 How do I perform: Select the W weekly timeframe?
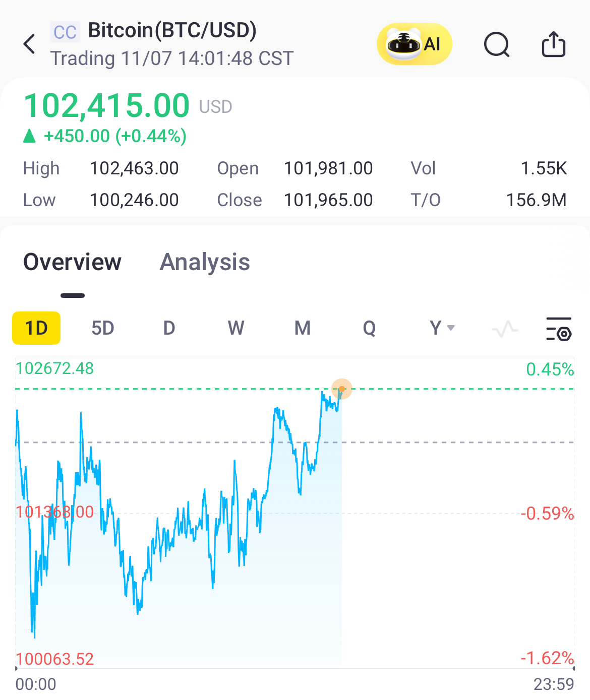(x=236, y=328)
